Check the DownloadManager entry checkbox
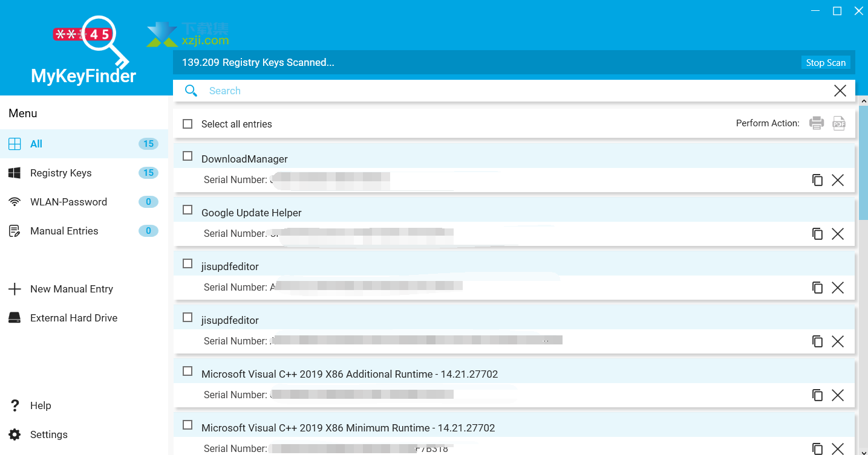 coord(188,156)
